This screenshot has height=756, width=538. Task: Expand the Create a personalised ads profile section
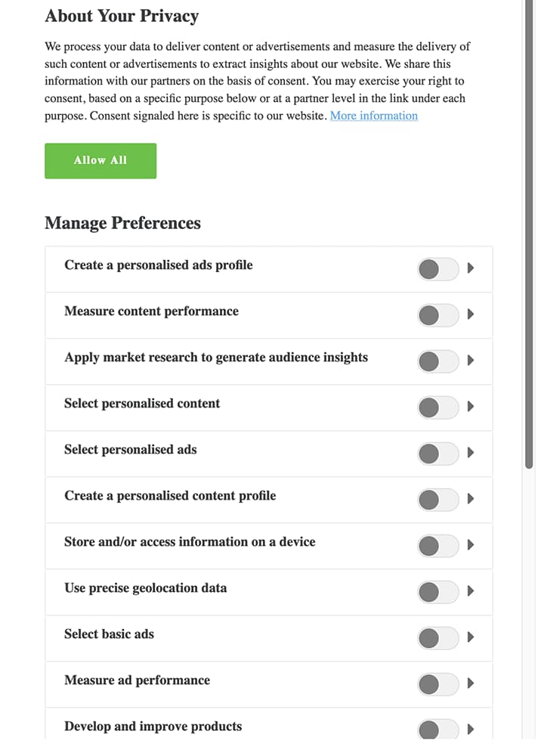tap(472, 269)
